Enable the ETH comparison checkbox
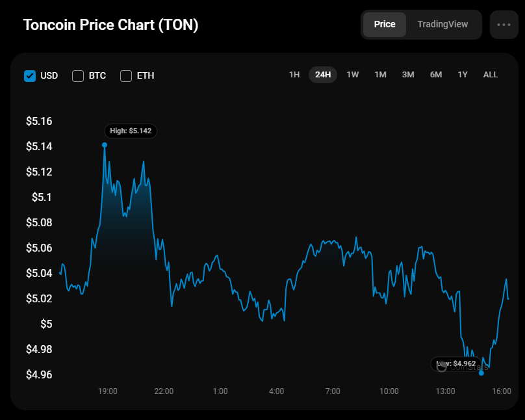 pyautogui.click(x=126, y=75)
